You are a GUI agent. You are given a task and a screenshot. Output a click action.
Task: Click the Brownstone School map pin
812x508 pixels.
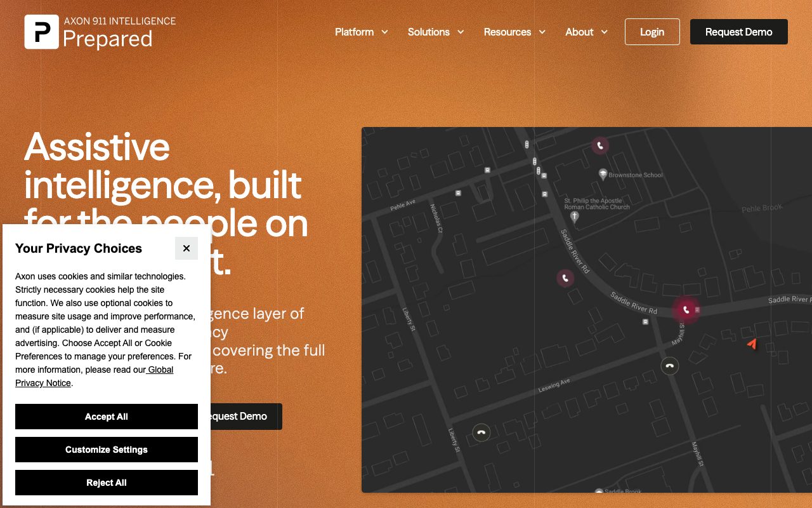pos(603,174)
